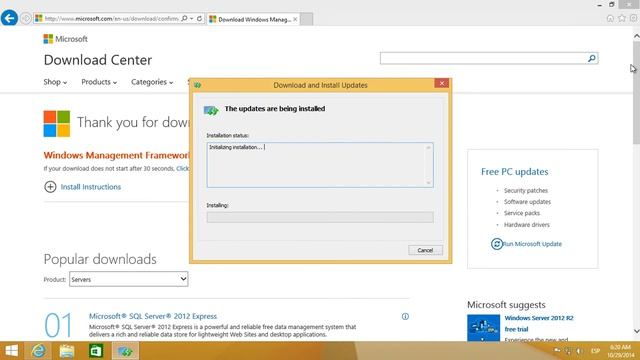Screen dimensions: 640x360
Task: Click the browser back arrow button
Action: pos(9,18)
